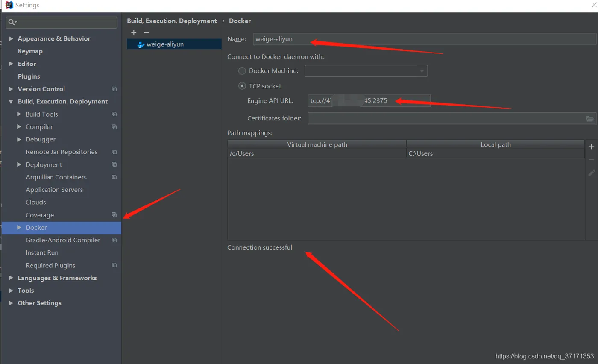Add a path mapping with the plus icon
The width and height of the screenshot is (598, 364).
click(592, 147)
